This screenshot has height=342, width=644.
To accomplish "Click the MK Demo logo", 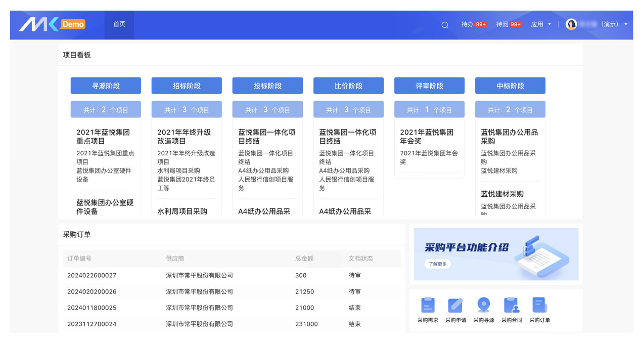I will 52,24.
